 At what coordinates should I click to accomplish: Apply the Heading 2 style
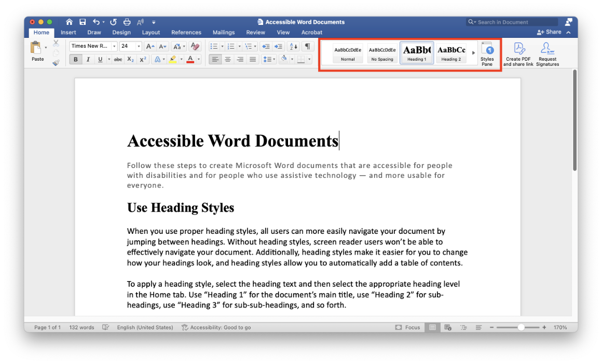point(450,52)
